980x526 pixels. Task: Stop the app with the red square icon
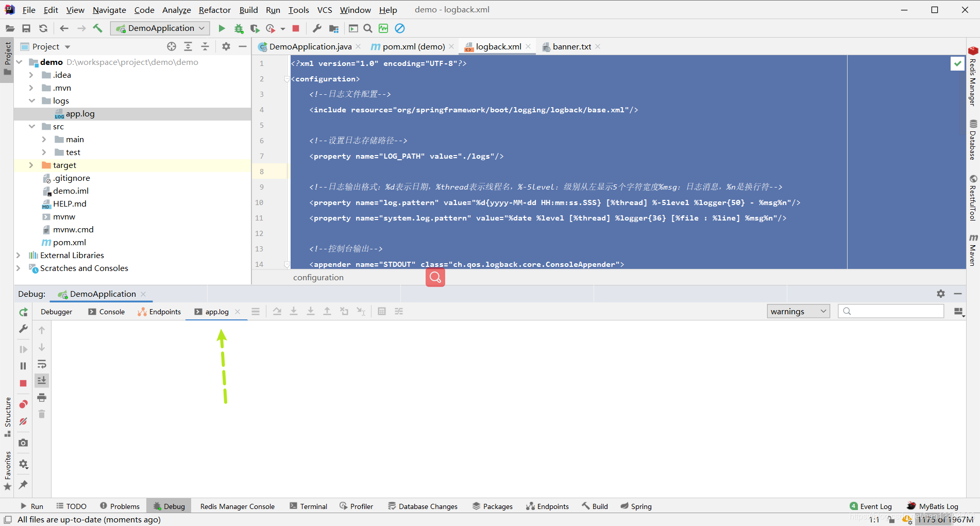295,28
